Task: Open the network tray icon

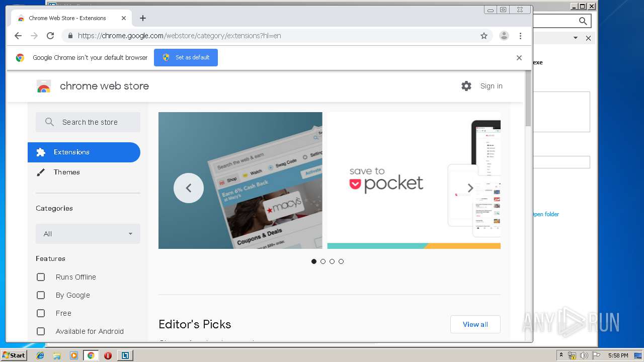Action: tap(572, 355)
